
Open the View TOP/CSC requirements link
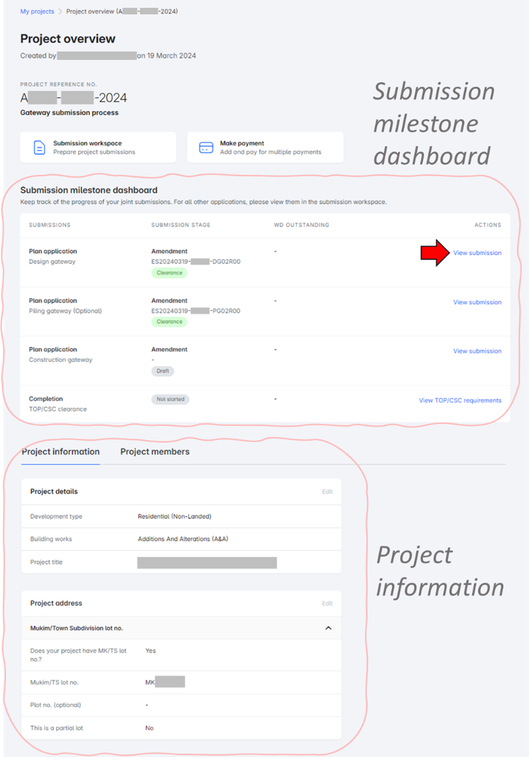tap(460, 400)
